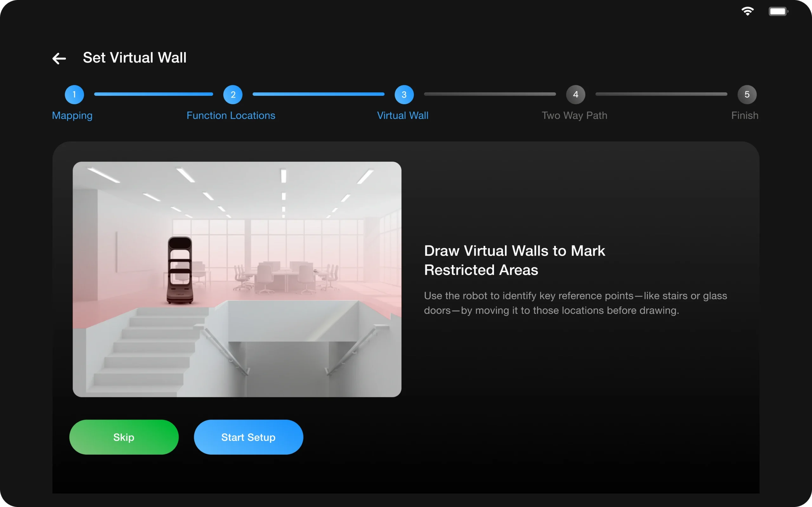Jump to Two Way Path step label
The image size is (812, 507).
tap(574, 115)
